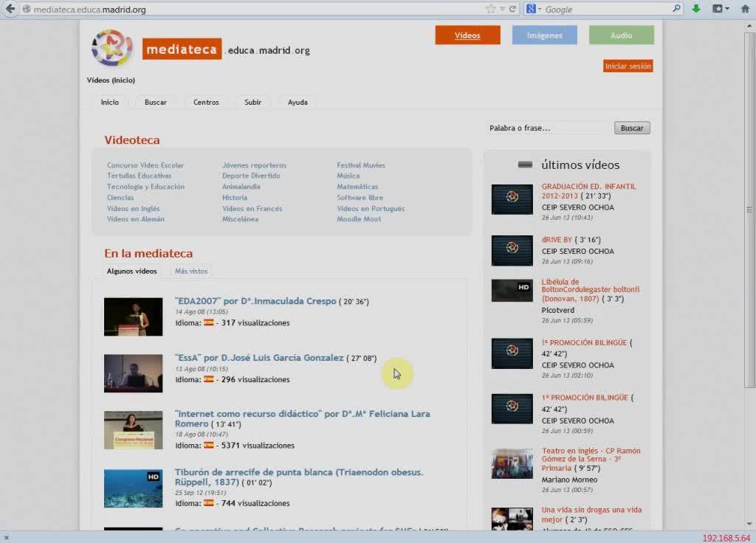Viewport: 756px width, 543px height.
Task: Open the Ciencias category link
Action: coord(120,198)
